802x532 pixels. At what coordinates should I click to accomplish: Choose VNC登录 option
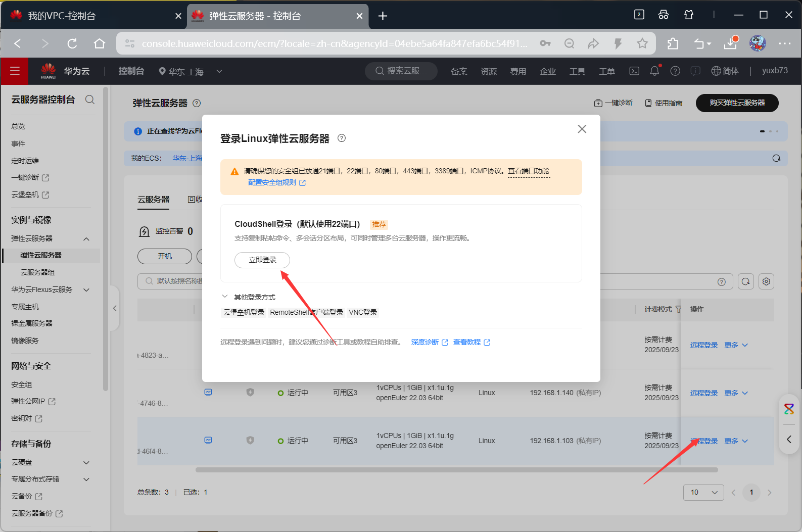click(363, 312)
